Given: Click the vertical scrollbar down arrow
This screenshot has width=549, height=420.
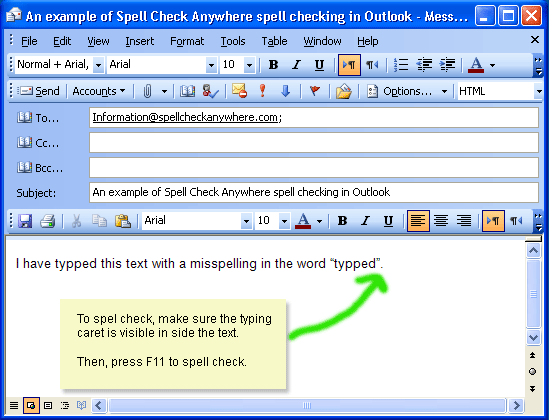Looking at the screenshot, I should (533, 338).
